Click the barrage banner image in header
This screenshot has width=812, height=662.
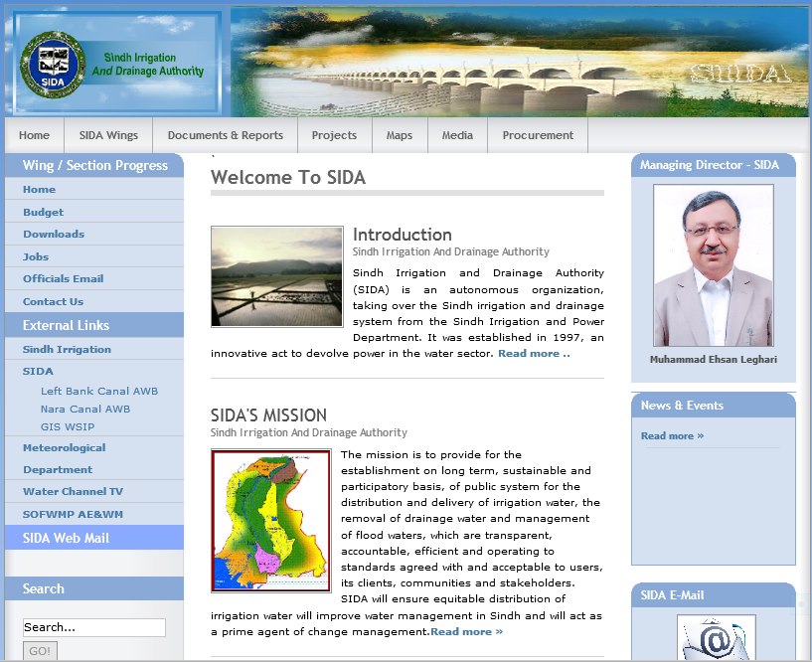pyautogui.click(x=520, y=63)
